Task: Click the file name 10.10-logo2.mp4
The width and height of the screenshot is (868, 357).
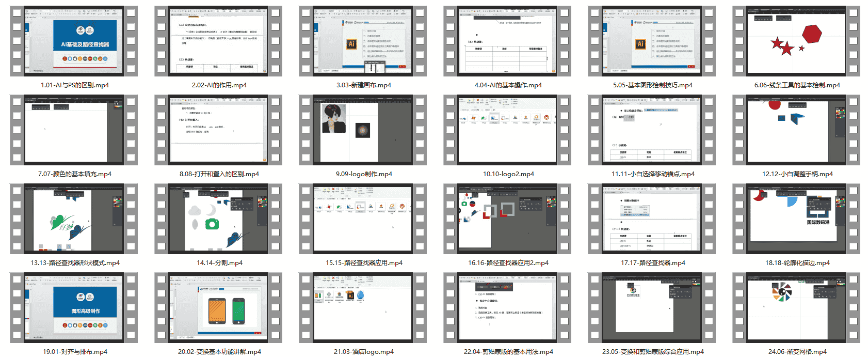Action: coord(508,174)
